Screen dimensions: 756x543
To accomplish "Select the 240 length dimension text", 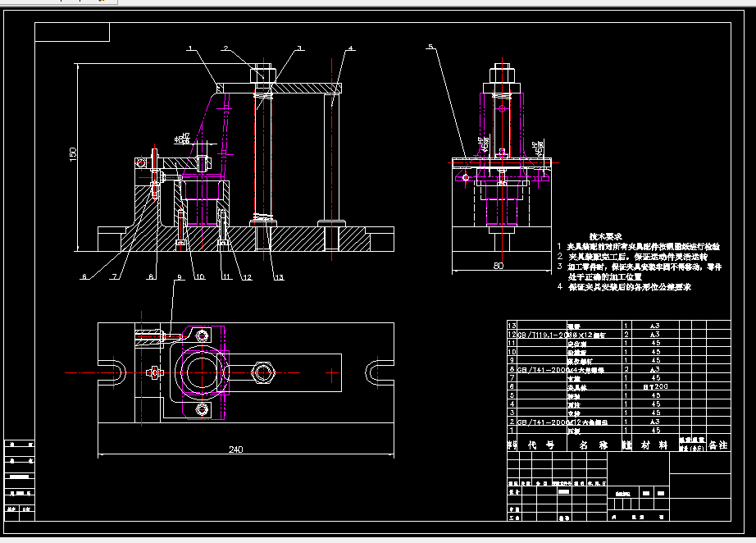I will point(236,449).
